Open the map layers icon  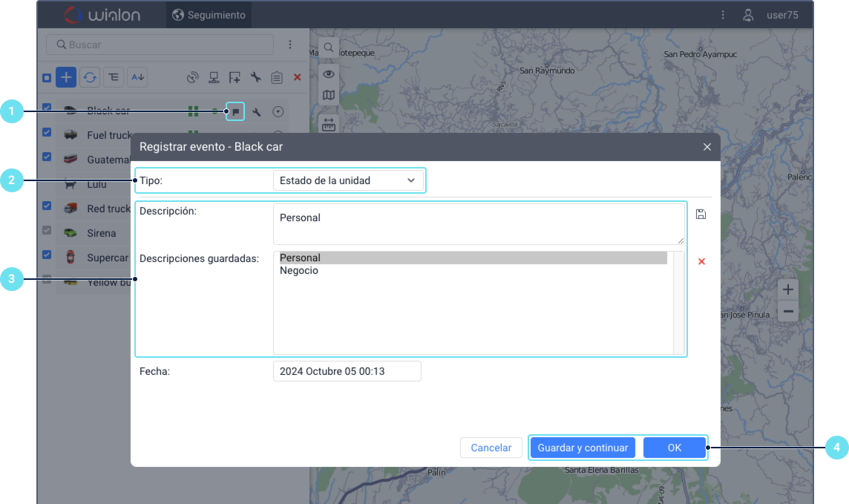click(x=329, y=95)
